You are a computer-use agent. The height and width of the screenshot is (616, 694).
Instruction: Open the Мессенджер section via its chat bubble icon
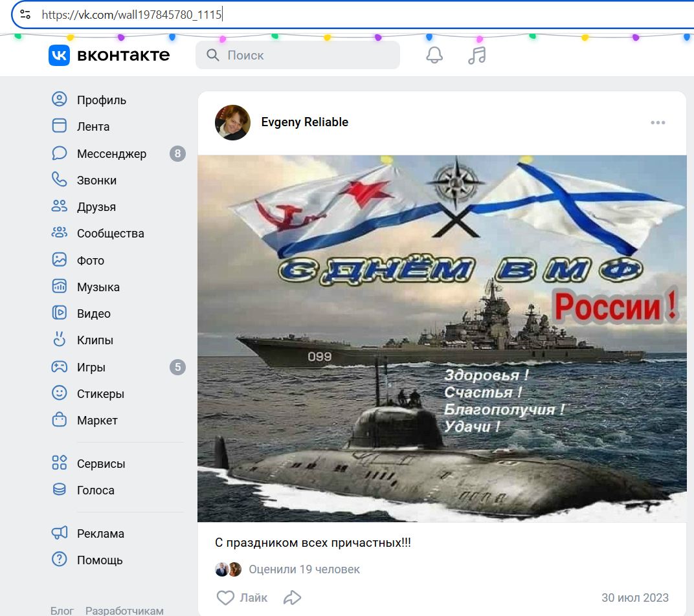(x=59, y=153)
